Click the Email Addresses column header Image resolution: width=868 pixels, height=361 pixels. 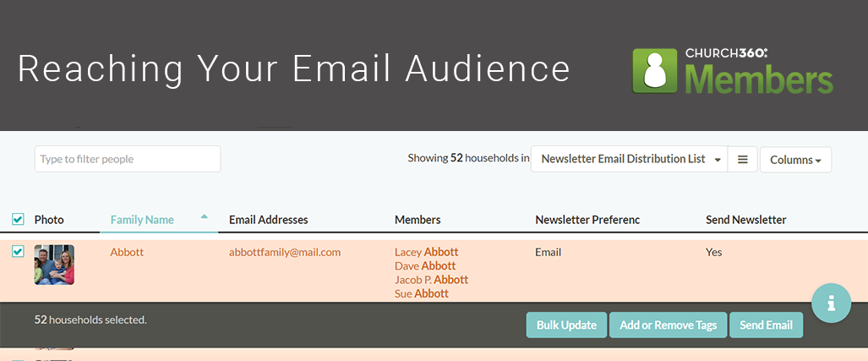[x=269, y=220]
